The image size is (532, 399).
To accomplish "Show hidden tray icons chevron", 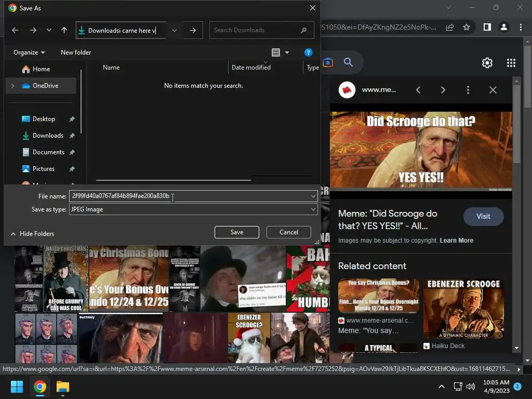I will pyautogui.click(x=442, y=387).
